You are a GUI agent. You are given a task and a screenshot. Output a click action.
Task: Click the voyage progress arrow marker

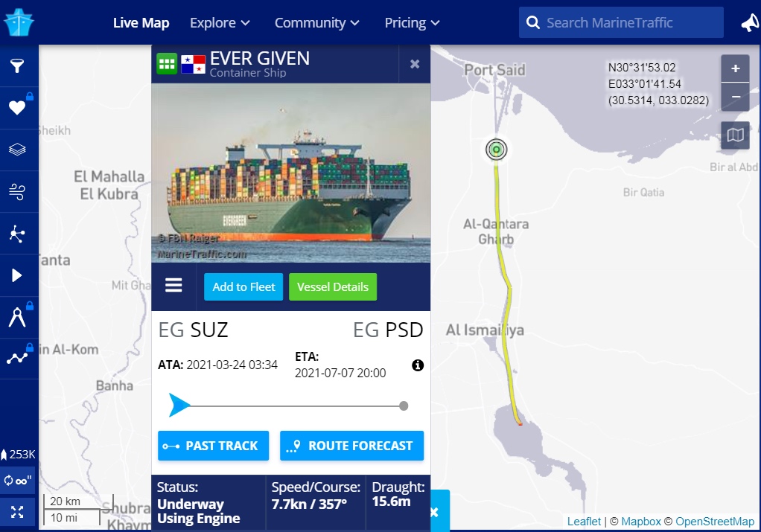179,406
